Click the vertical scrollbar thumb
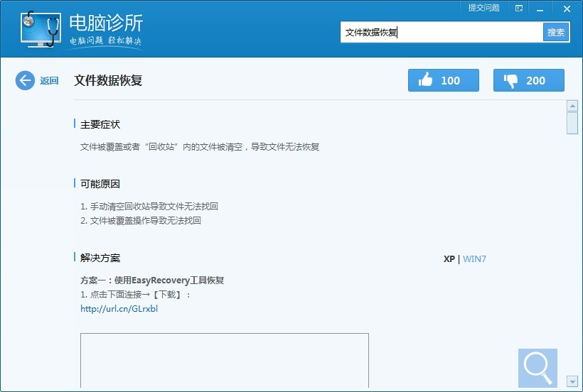The width and height of the screenshot is (583, 392). tap(572, 123)
